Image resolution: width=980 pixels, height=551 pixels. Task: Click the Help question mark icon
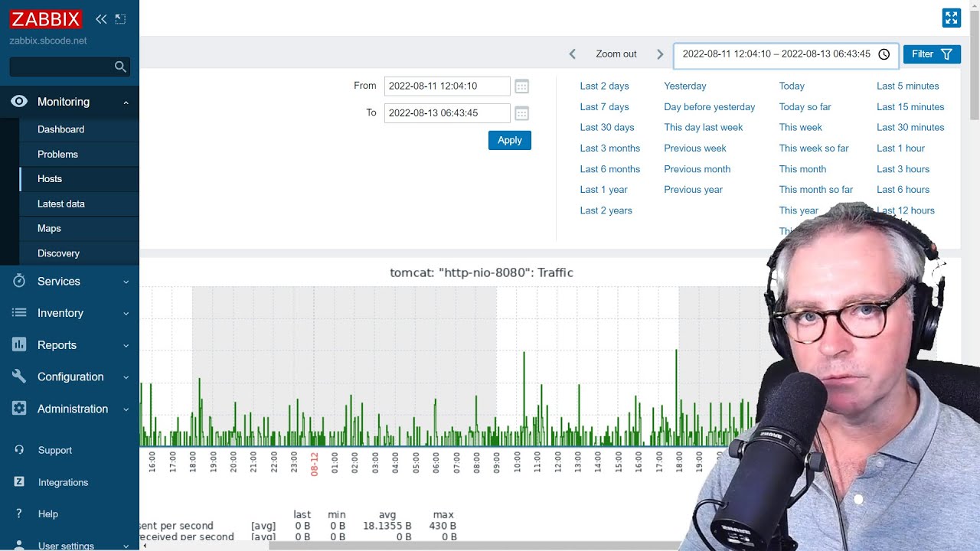19,514
